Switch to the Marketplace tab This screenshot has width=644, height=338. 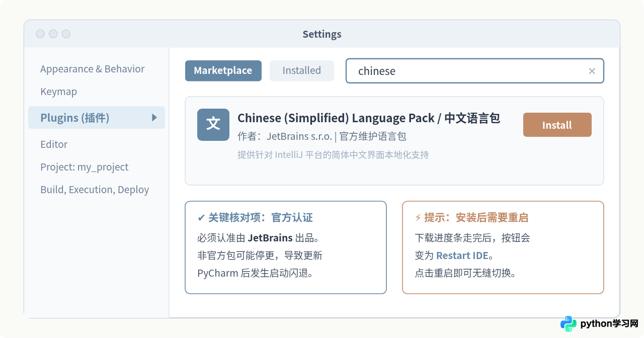(223, 71)
